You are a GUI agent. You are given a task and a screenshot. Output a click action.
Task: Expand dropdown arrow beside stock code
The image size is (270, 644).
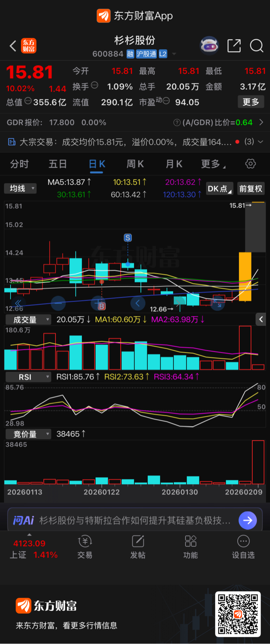(174, 54)
